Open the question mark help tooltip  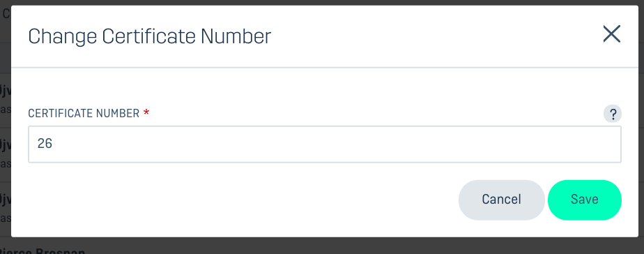613,114
